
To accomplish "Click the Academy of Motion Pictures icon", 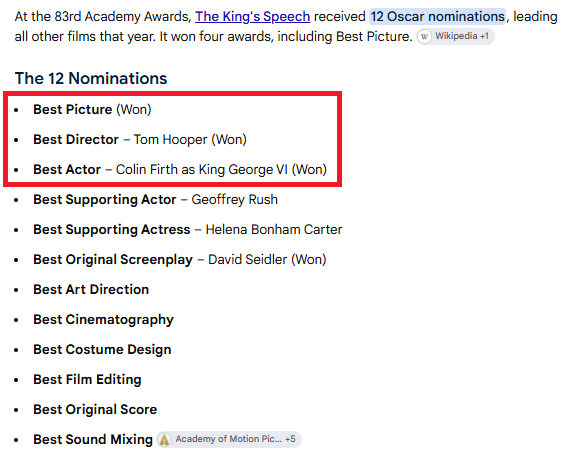I will (x=165, y=439).
